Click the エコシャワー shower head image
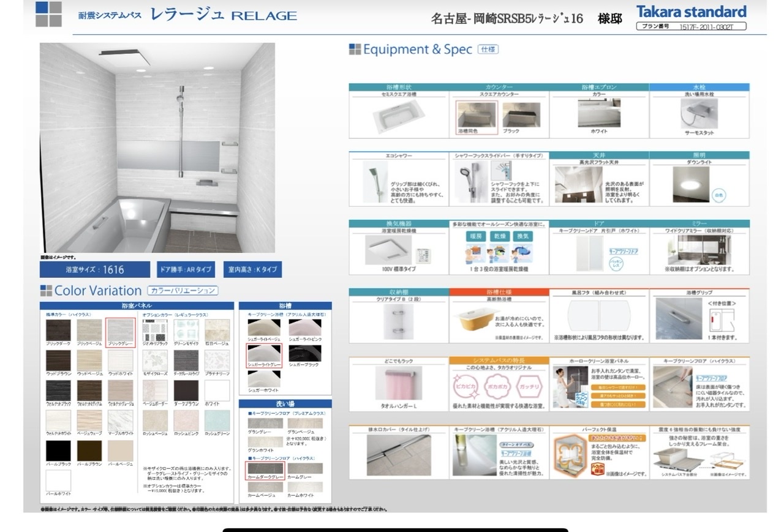This screenshot has width=784, height=532. coord(375,181)
